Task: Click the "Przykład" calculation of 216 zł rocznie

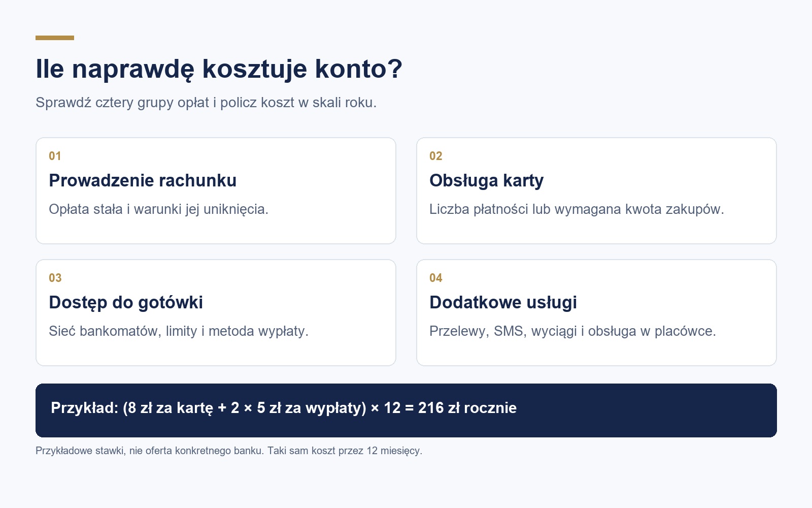Action: tap(284, 408)
